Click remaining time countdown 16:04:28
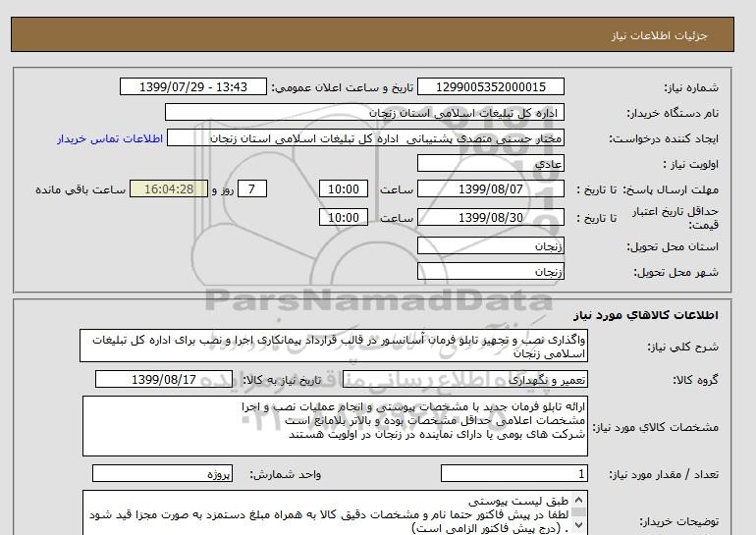Screen dimensions: 756x535 click(169, 188)
